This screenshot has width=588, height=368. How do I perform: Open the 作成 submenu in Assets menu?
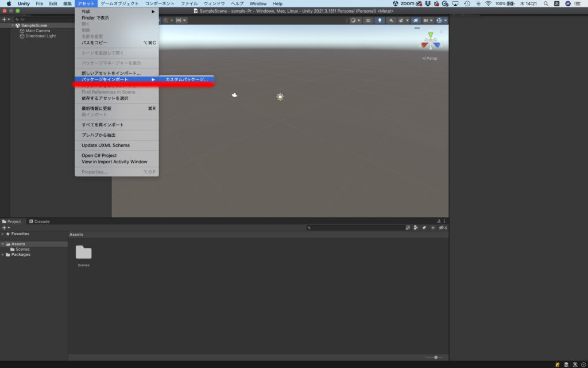[117, 11]
